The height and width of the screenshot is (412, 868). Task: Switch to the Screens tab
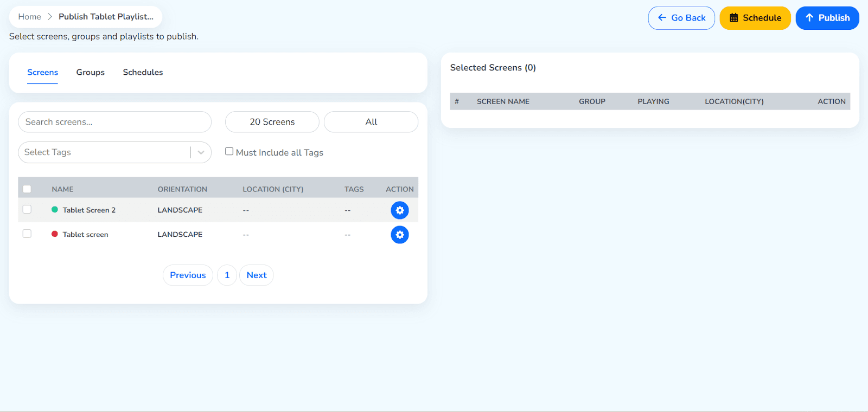43,72
